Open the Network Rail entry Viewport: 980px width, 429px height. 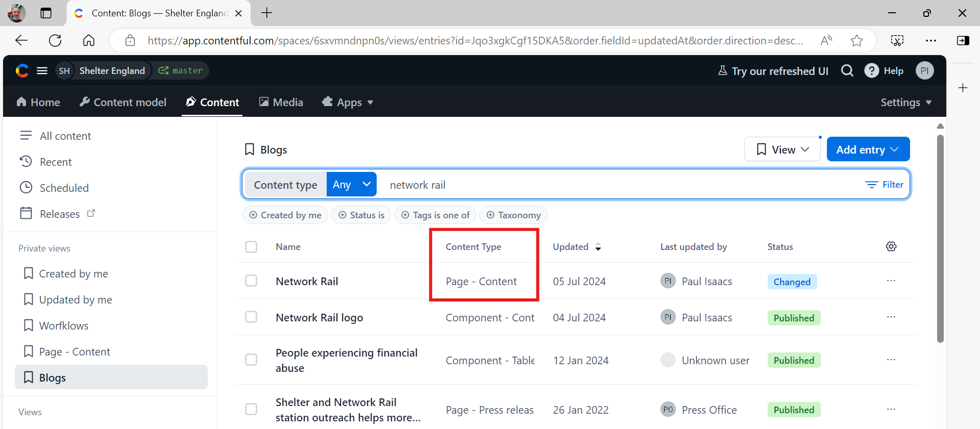tap(307, 282)
